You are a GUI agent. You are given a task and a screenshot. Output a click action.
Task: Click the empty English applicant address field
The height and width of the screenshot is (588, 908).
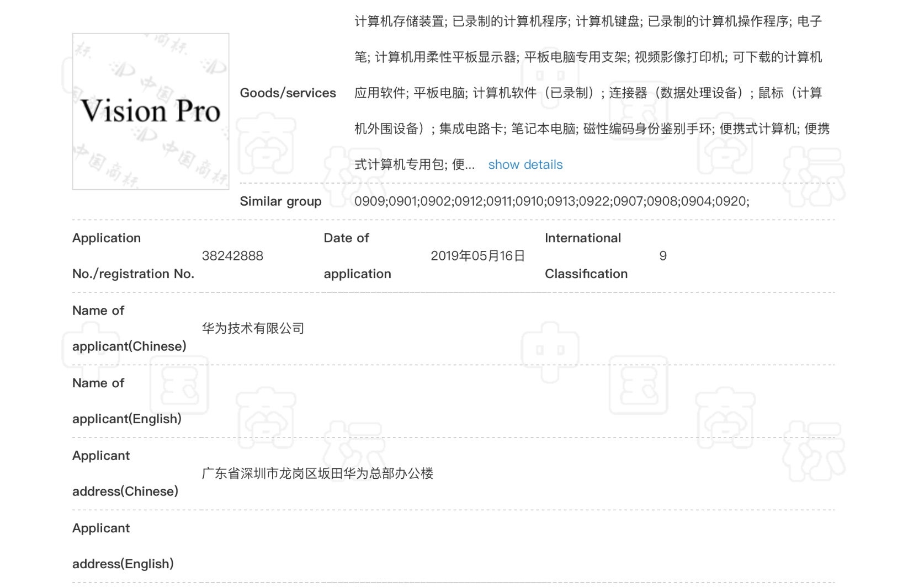pos(518,546)
